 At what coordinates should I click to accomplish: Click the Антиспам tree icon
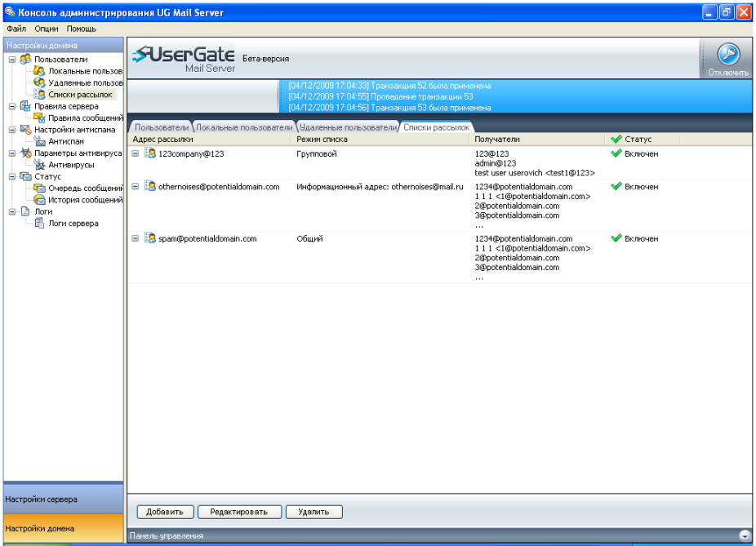39,141
